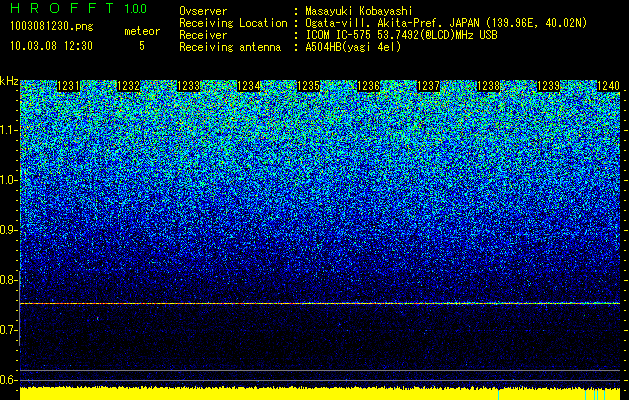Click the file name 1003081230.png
This screenshot has width=629, height=400.
tap(52, 26)
